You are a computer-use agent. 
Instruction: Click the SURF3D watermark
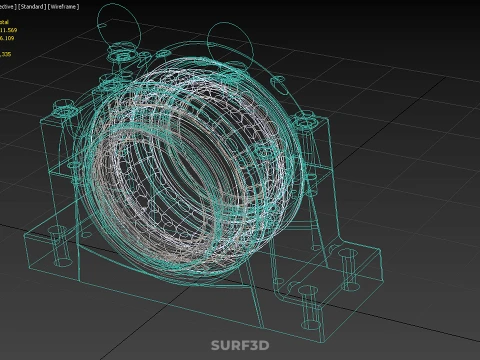[x=240, y=345]
